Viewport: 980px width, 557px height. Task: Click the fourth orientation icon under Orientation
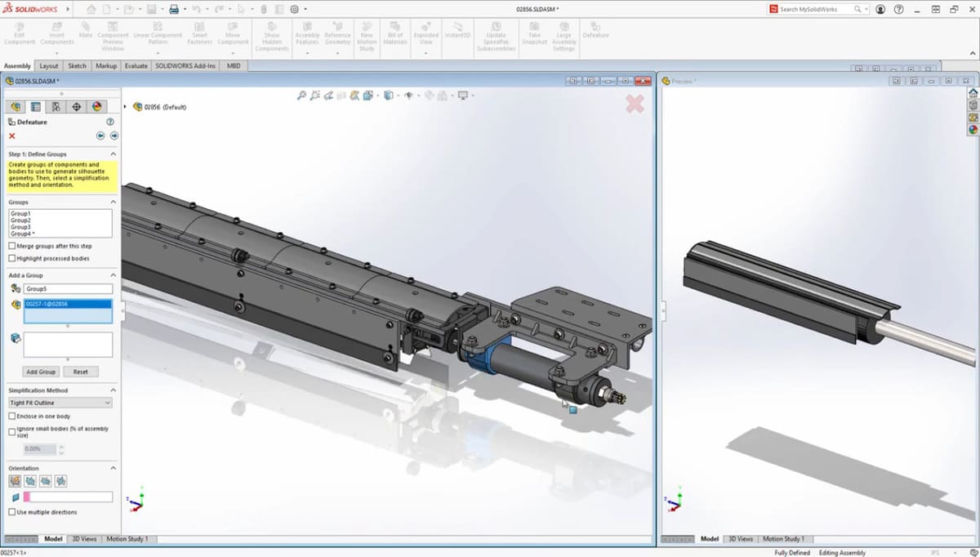click(60, 481)
